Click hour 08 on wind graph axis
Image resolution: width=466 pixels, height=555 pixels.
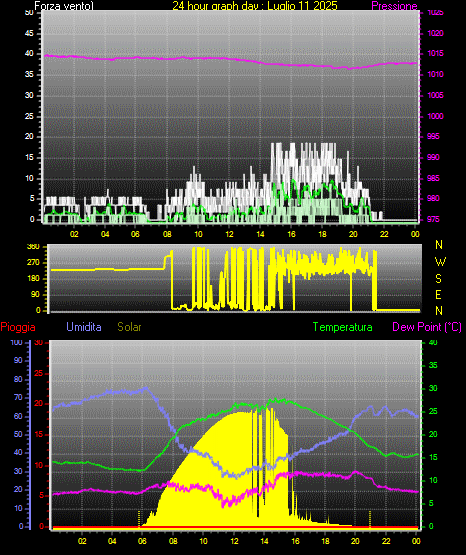(167, 234)
